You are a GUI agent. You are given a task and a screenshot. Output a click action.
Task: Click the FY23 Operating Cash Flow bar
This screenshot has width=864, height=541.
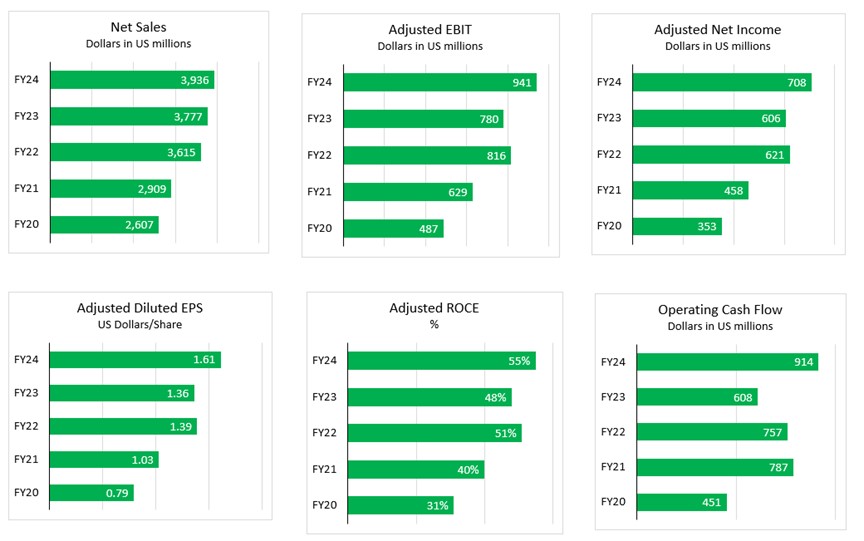click(x=697, y=397)
